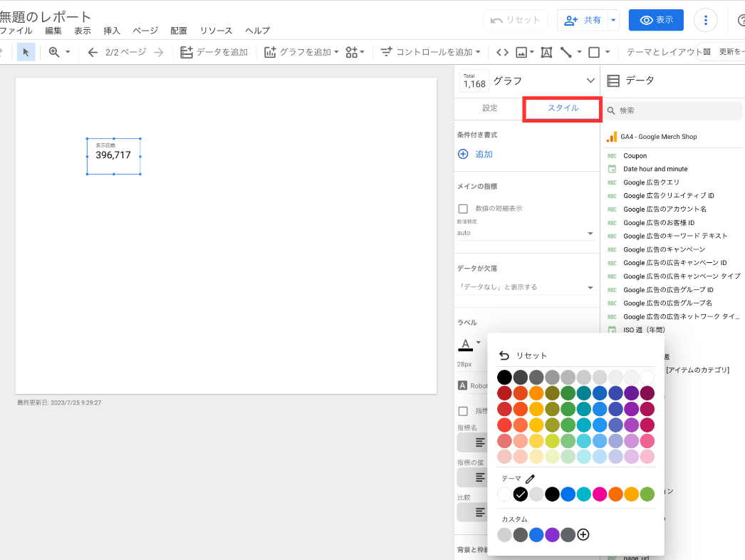The image size is (745, 560).
Task: Open the「データなし」と表示する dropdown
Action: click(526, 287)
